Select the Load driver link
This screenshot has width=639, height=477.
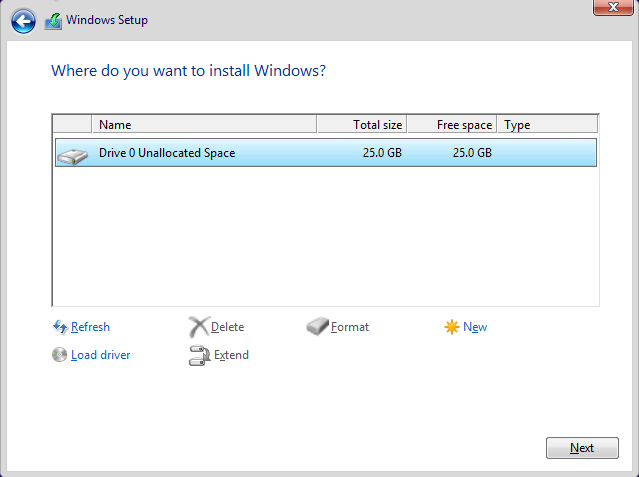[101, 355]
